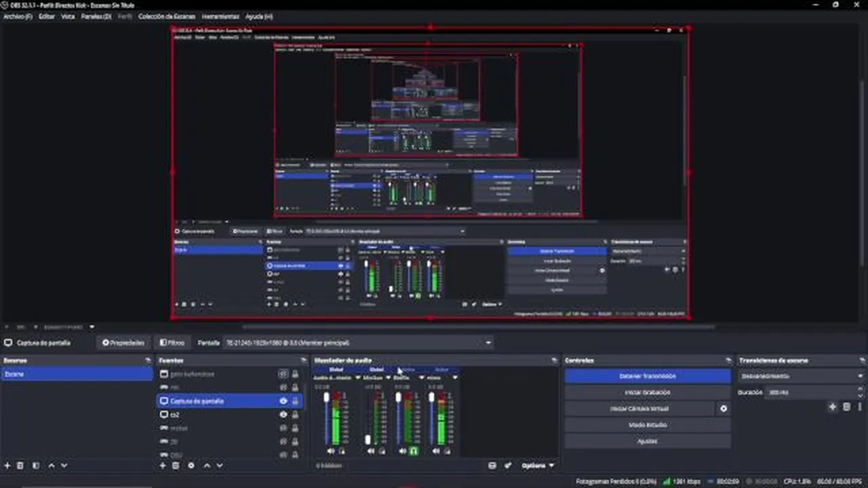The width and height of the screenshot is (868, 488).
Task: Remove the selected scene with trash icon
Action: [x=20, y=466]
